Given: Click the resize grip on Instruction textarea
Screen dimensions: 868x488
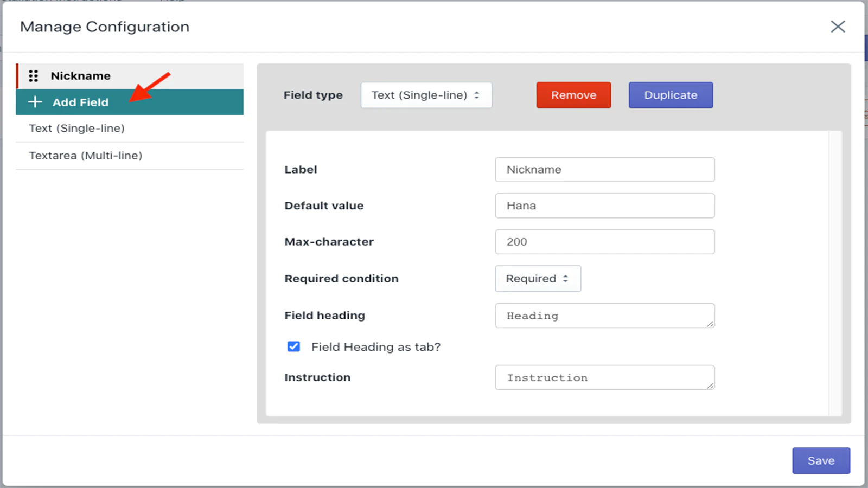Looking at the screenshot, I should [710, 386].
